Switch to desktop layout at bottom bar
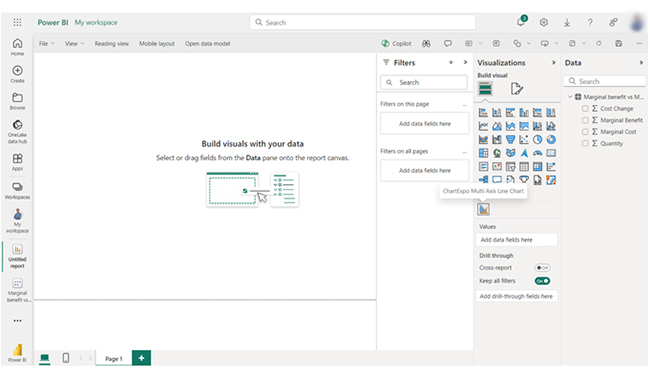Image resolution: width=650 pixels, height=378 pixels. (x=45, y=358)
